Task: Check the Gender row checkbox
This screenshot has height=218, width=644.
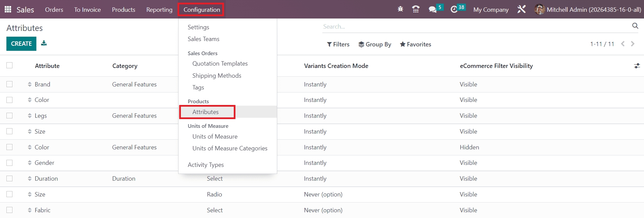Action: pyautogui.click(x=9, y=163)
